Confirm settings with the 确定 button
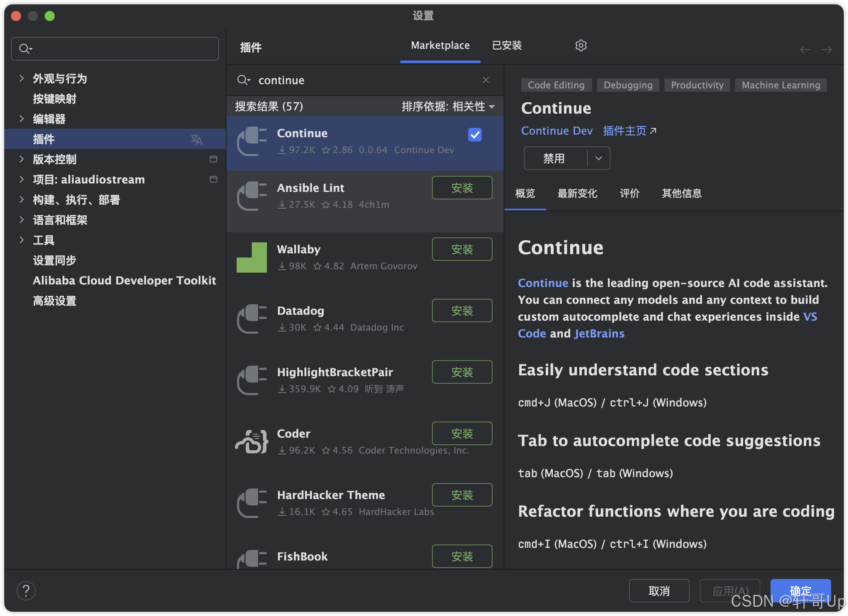This screenshot has width=848, height=616. (800, 591)
